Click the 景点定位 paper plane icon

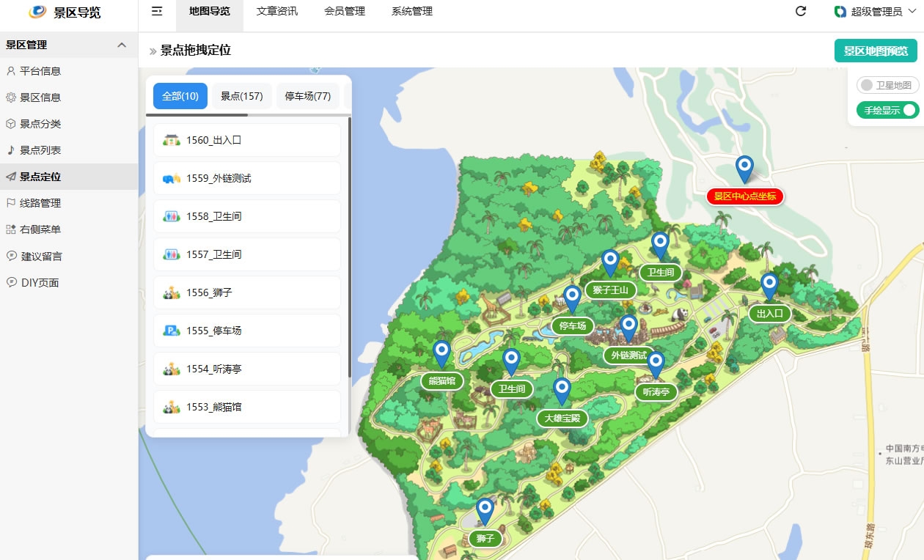10,177
